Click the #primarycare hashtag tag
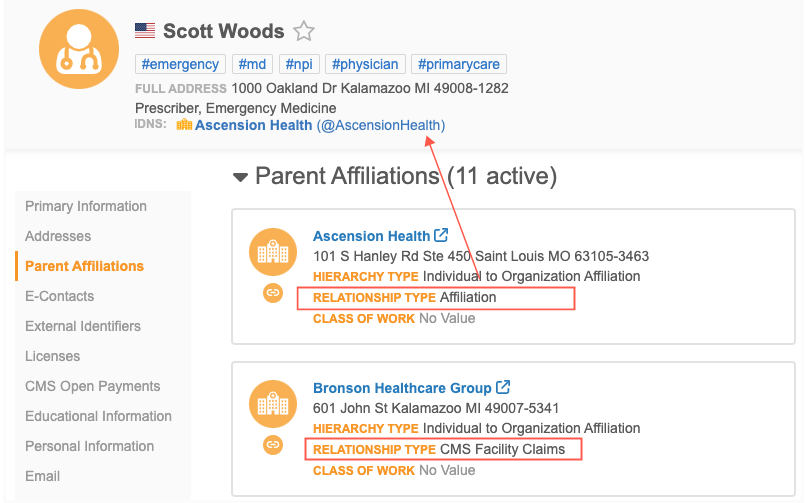 tap(460, 64)
